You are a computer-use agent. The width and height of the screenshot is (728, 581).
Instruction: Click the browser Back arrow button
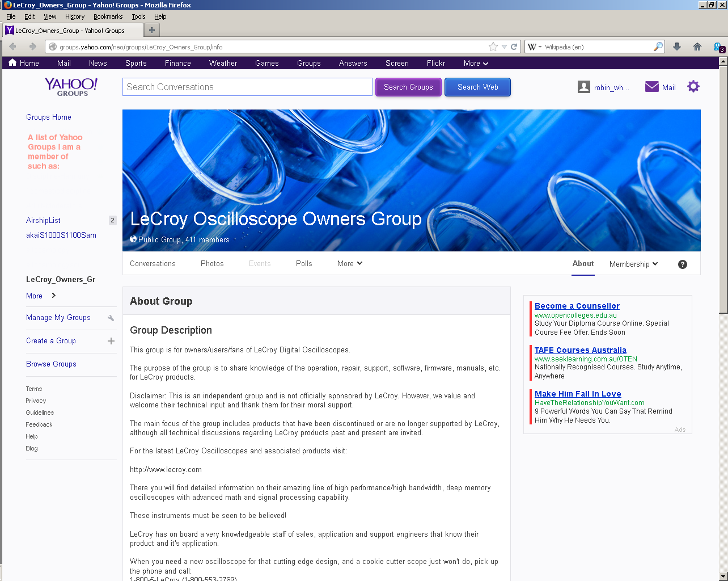click(x=13, y=47)
